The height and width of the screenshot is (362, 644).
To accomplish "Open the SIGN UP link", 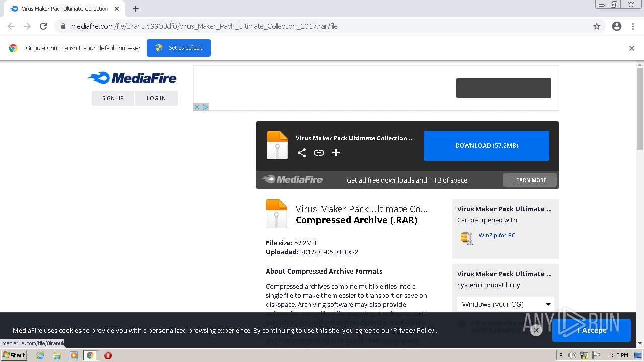I will (113, 98).
